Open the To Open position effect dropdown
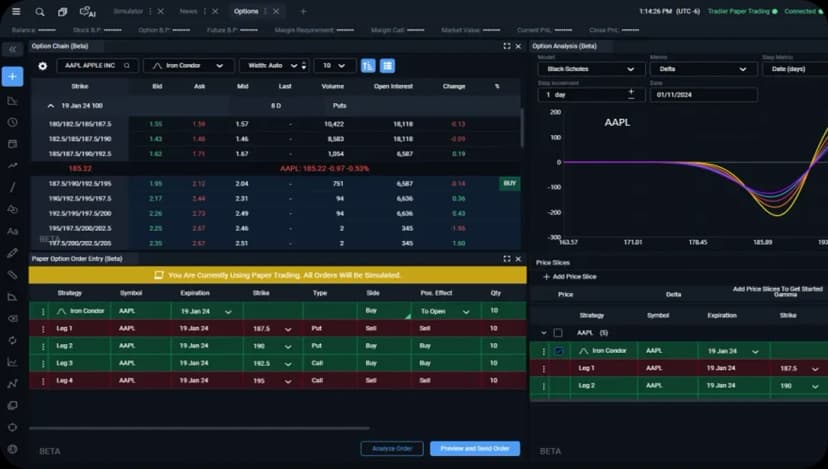The width and height of the screenshot is (828, 469). click(x=446, y=312)
